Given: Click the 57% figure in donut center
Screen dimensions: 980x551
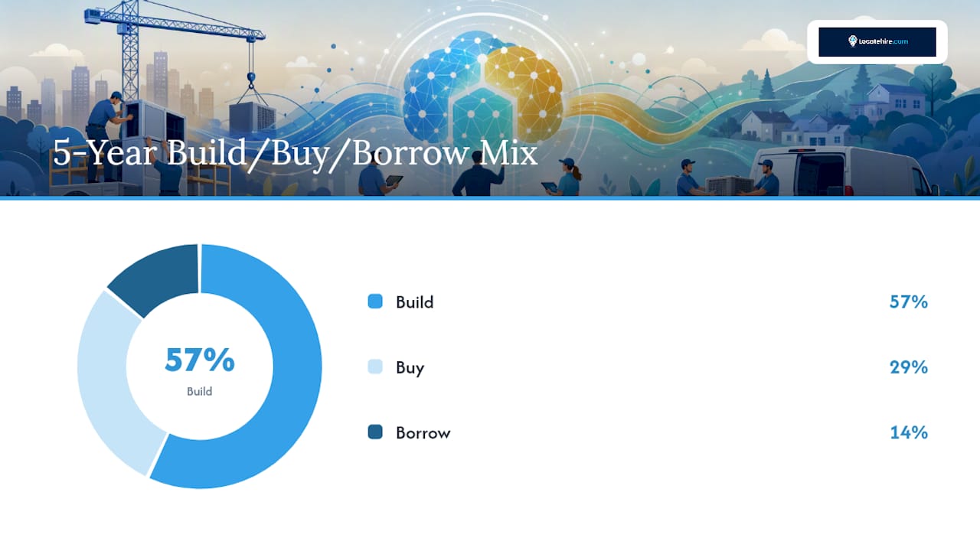Looking at the screenshot, I should [x=200, y=360].
